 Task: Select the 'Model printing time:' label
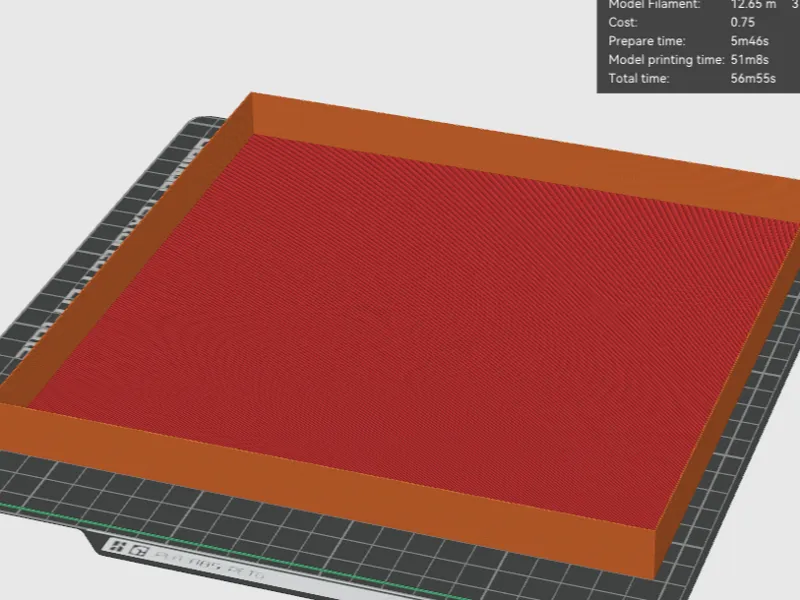coord(666,60)
